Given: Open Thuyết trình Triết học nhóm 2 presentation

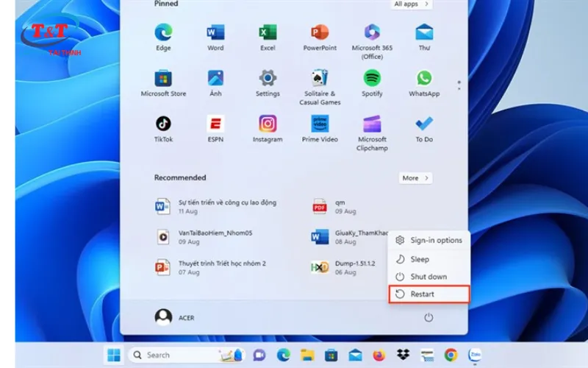Looking at the screenshot, I should click(x=211, y=267).
